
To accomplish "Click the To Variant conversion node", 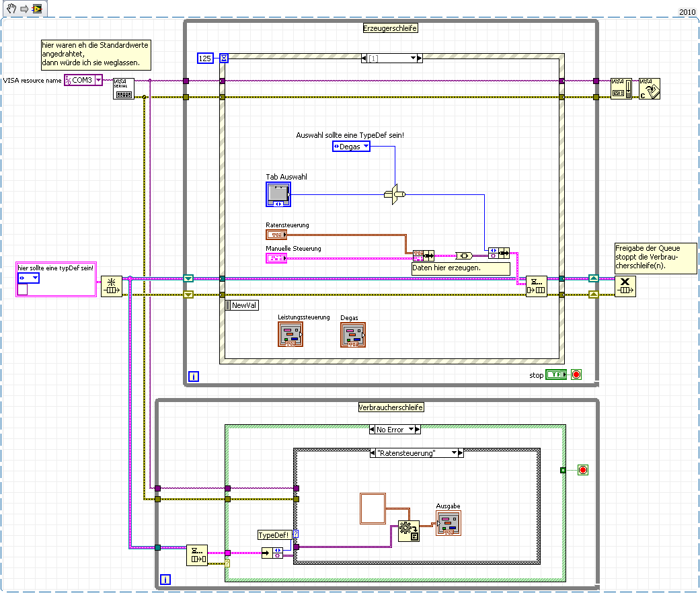I will tap(464, 255).
